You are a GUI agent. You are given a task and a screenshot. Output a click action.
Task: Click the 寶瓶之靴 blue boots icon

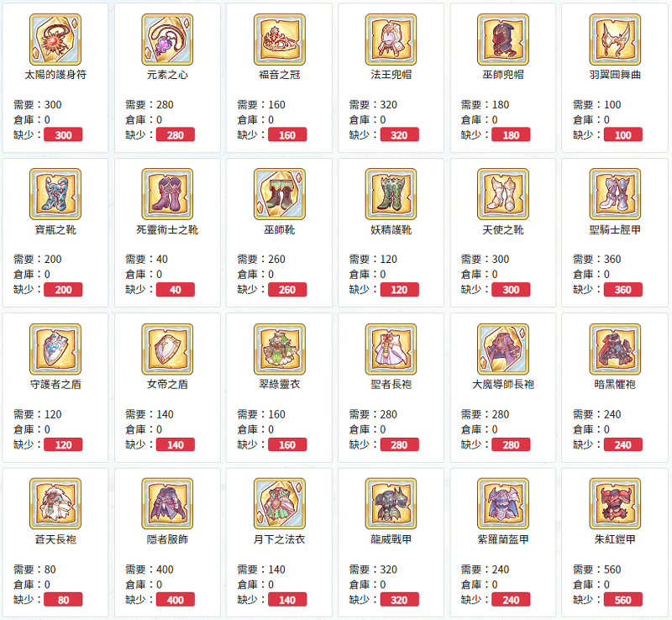(55, 194)
